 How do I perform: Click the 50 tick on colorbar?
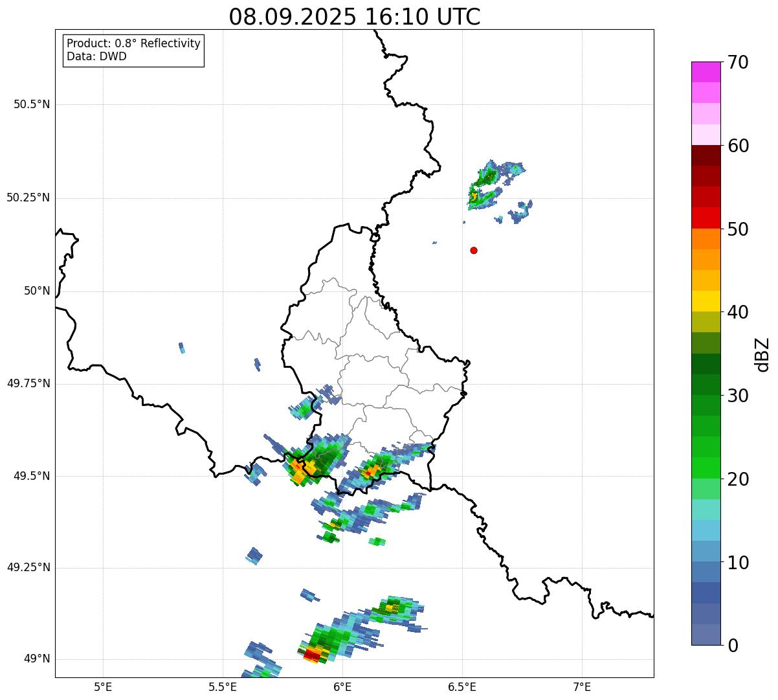pyautogui.click(x=738, y=229)
